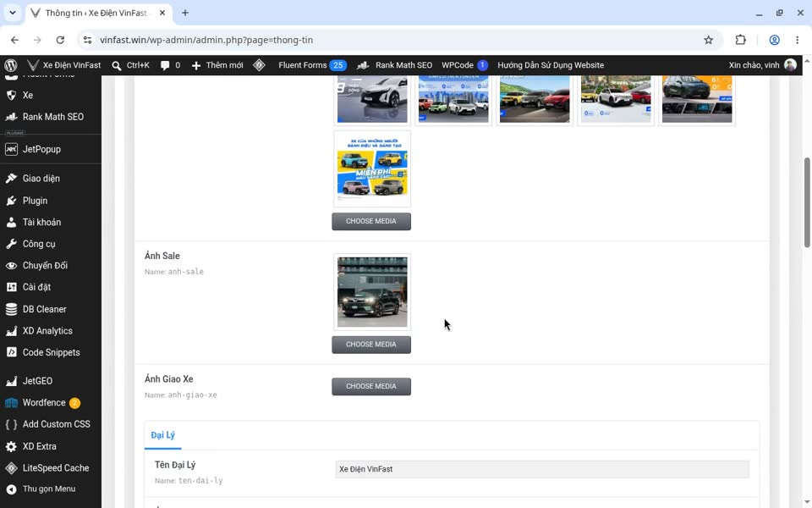The image size is (812, 508).
Task: Close the Thông tin browser tab
Action: coord(162,13)
